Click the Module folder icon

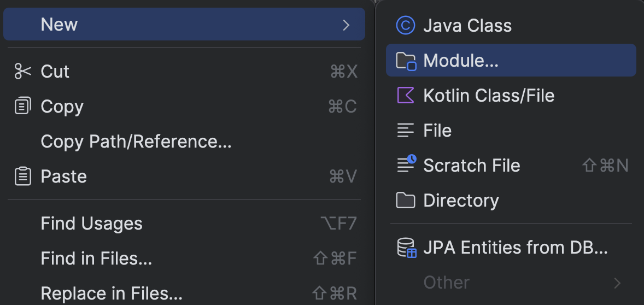(x=406, y=61)
